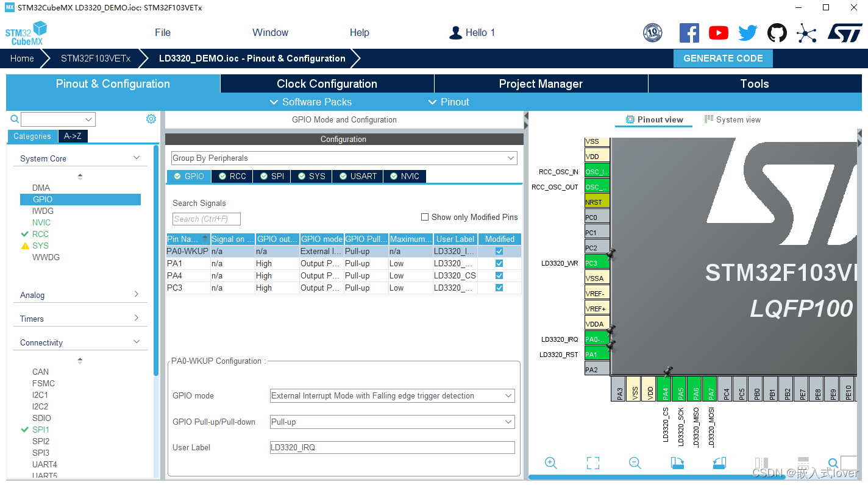Open the ST 10 years anniversary badge
This screenshot has width=868, height=485.
click(x=653, y=33)
